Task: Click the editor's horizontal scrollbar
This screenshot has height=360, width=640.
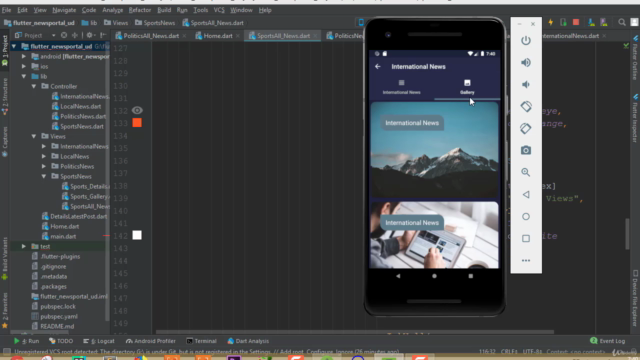Action: pos(354,332)
